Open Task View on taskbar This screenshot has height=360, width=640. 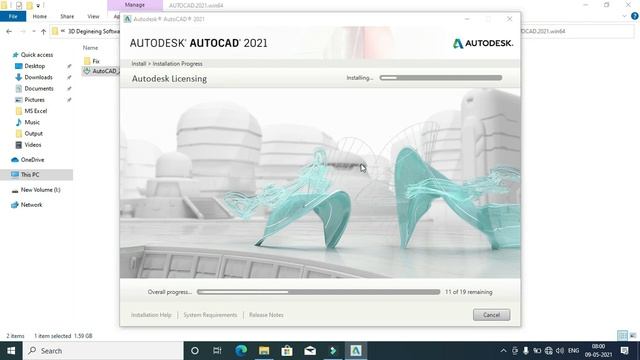(x=217, y=351)
